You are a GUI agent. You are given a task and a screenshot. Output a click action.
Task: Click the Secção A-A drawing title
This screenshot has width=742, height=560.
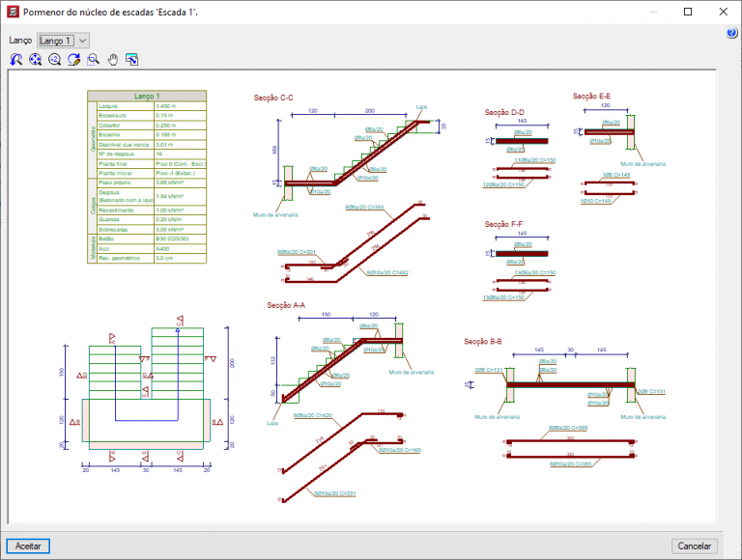[x=286, y=305]
